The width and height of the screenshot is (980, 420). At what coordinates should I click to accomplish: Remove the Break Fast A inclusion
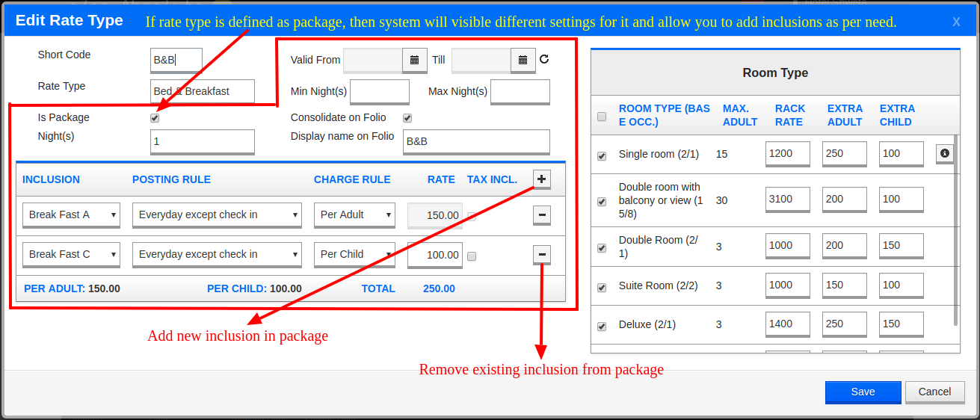coord(542,215)
